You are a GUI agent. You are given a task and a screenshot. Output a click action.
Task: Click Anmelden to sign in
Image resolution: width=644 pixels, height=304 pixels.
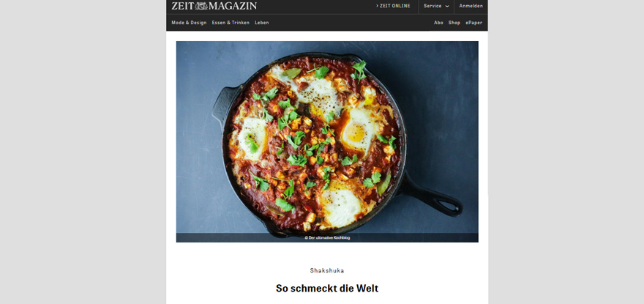tap(471, 6)
